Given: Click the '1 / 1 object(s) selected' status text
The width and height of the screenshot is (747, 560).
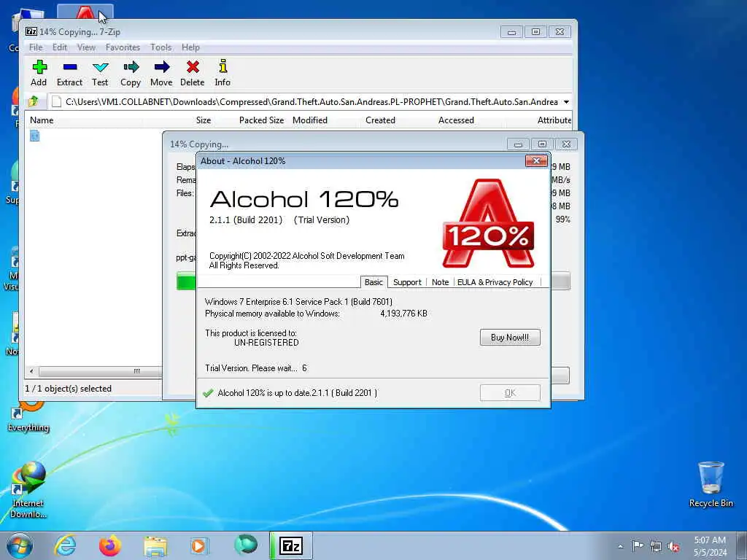Looking at the screenshot, I should tap(68, 389).
